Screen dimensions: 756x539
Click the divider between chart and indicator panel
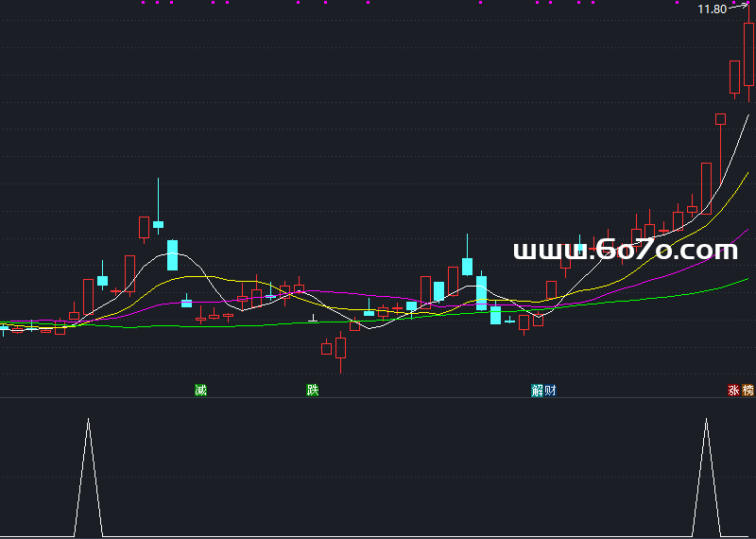tap(378, 398)
